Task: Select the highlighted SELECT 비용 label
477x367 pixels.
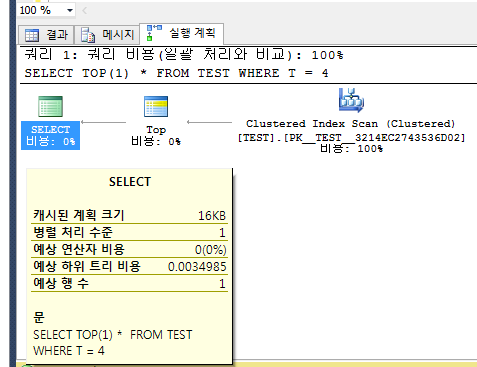Action: coord(50,136)
